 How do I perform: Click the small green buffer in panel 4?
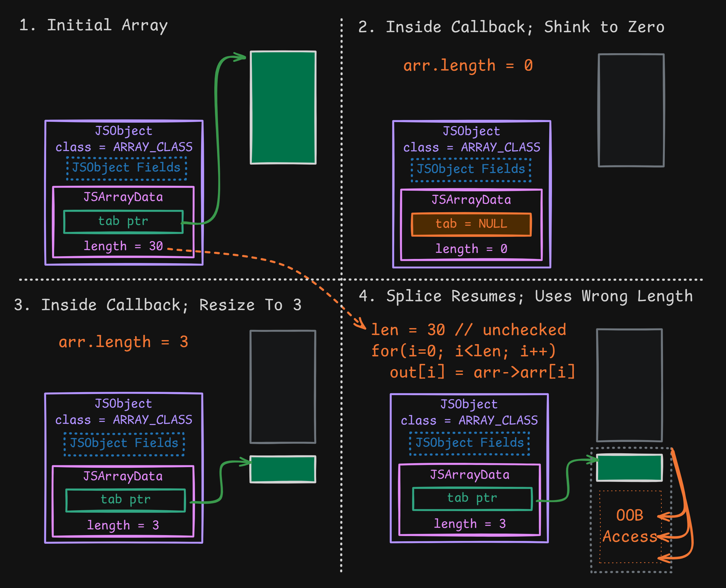pyautogui.click(x=629, y=468)
